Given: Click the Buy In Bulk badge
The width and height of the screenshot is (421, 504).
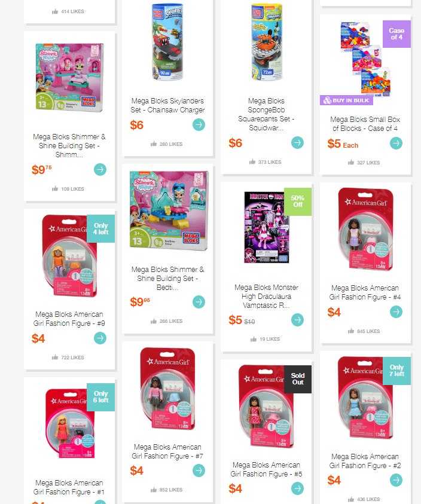Looking at the screenshot, I should [x=347, y=100].
